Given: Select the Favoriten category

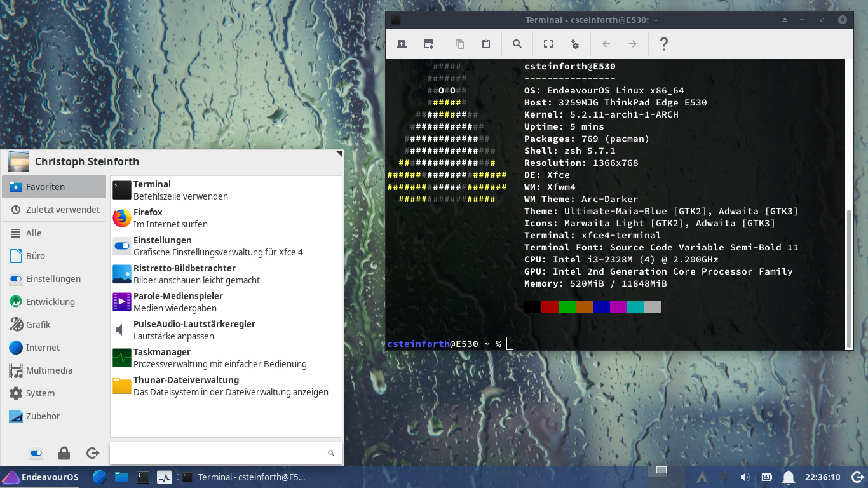Looking at the screenshot, I should (x=54, y=187).
